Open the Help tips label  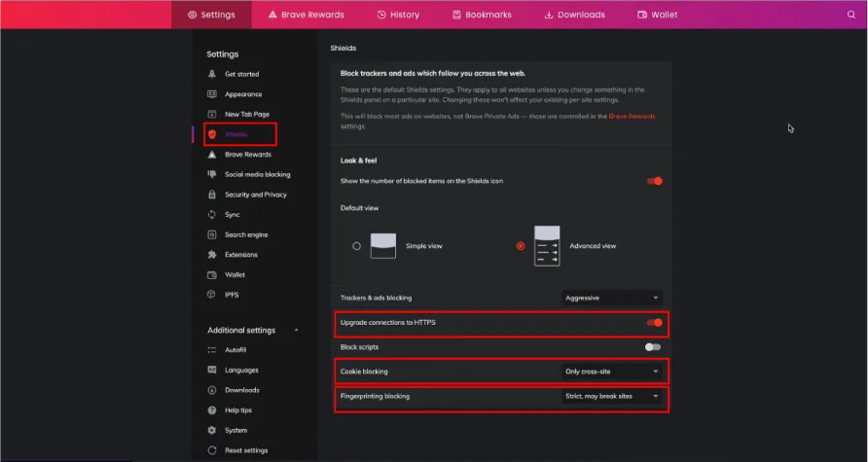tap(238, 410)
